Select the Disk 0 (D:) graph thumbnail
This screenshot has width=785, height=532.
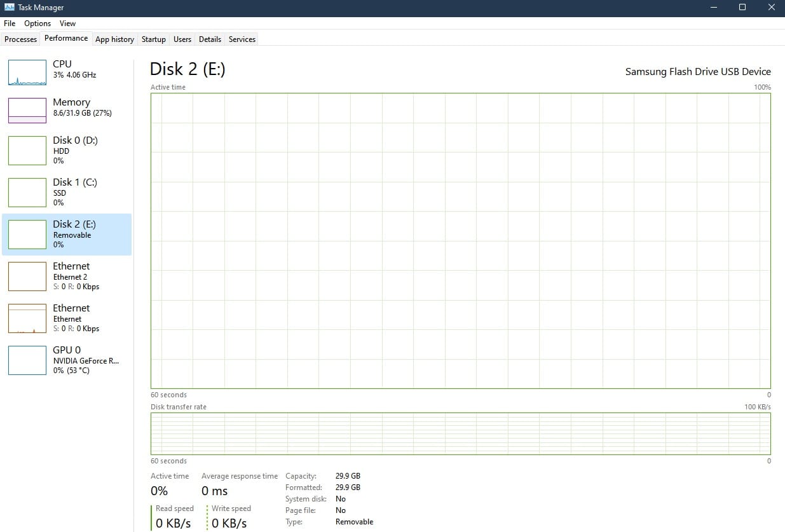tap(27, 150)
